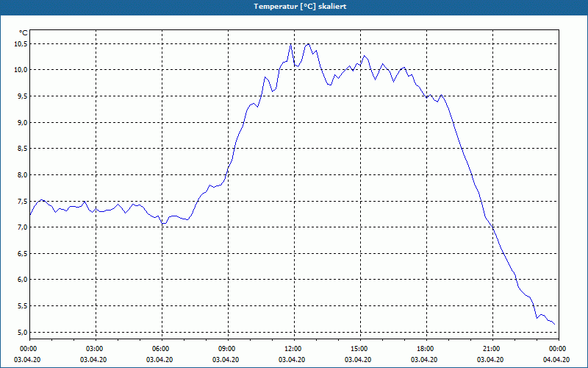This screenshot has width=588, height=368.
Task: Click the 5,5 y-axis value
Action: [22, 306]
